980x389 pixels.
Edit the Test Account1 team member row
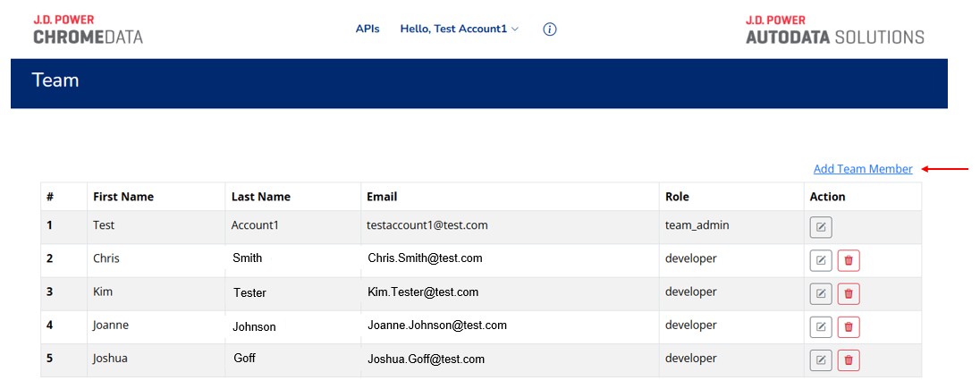point(821,227)
